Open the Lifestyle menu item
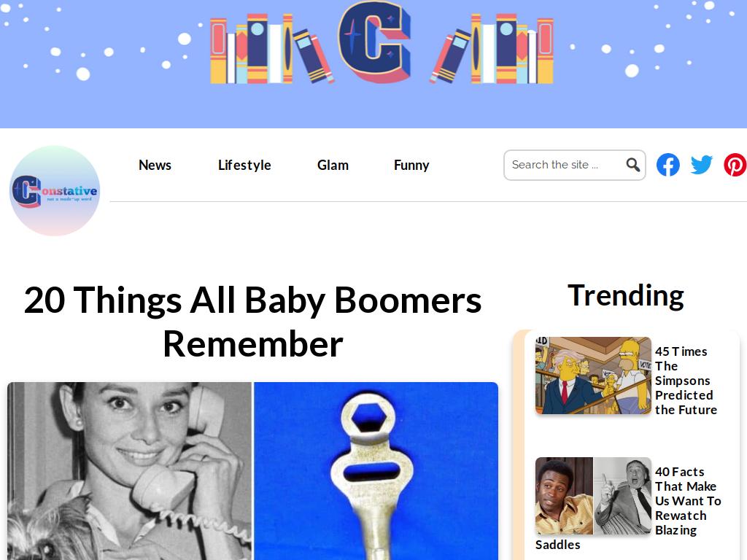 click(244, 166)
